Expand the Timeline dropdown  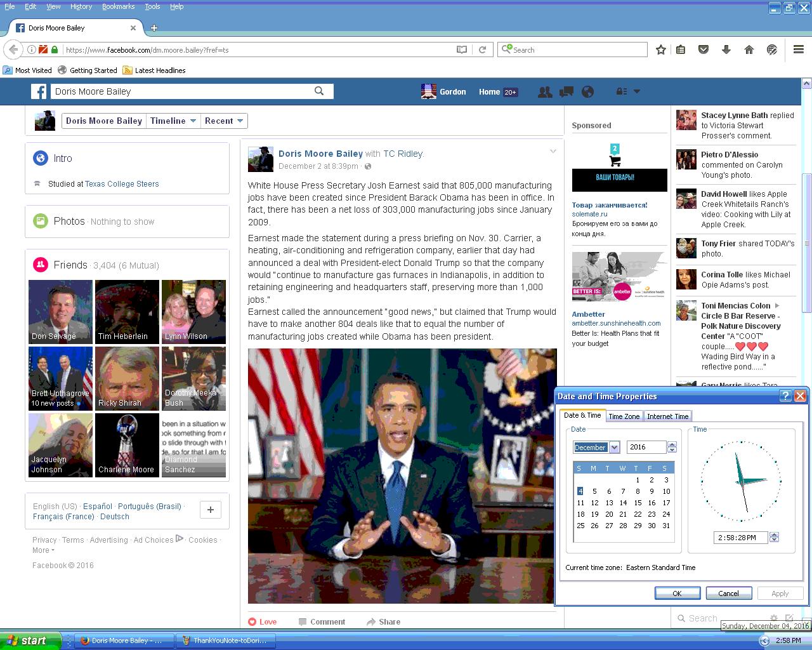(173, 121)
